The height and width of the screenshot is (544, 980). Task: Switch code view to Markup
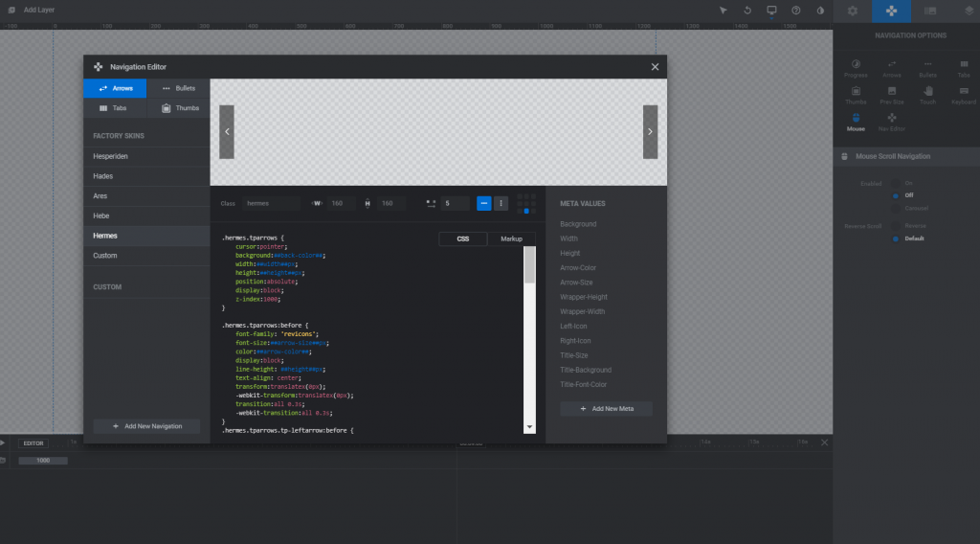click(x=511, y=238)
